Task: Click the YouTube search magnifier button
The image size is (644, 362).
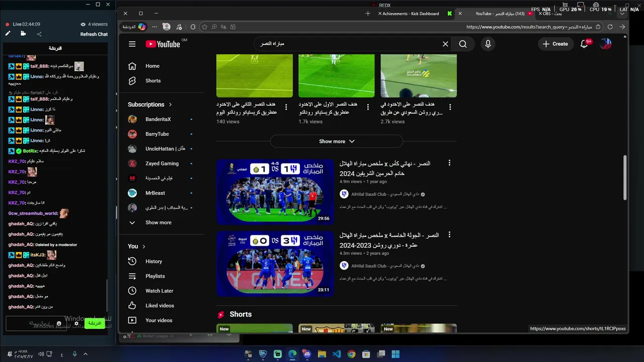Action: tap(463, 44)
